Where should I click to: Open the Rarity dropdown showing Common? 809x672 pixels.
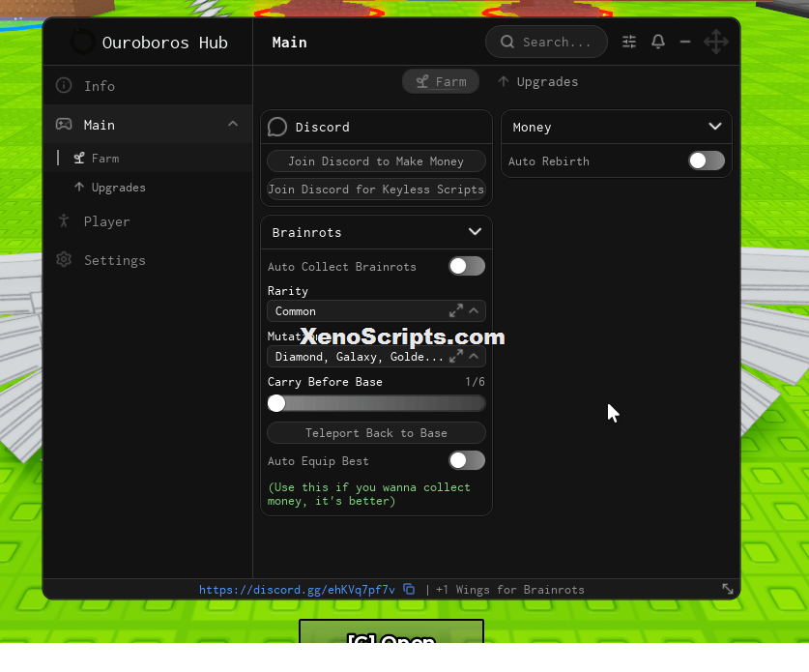pos(376,311)
